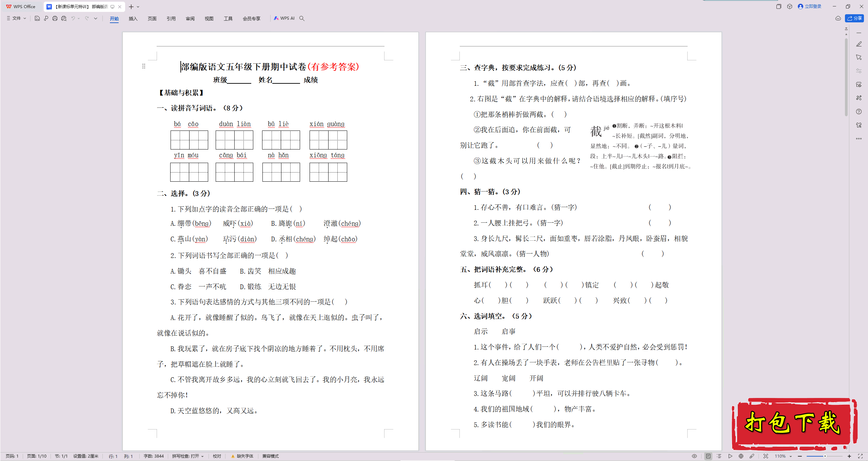Close the current document tab
Viewport: 868px width, 461px height.
pyautogui.click(x=120, y=6)
